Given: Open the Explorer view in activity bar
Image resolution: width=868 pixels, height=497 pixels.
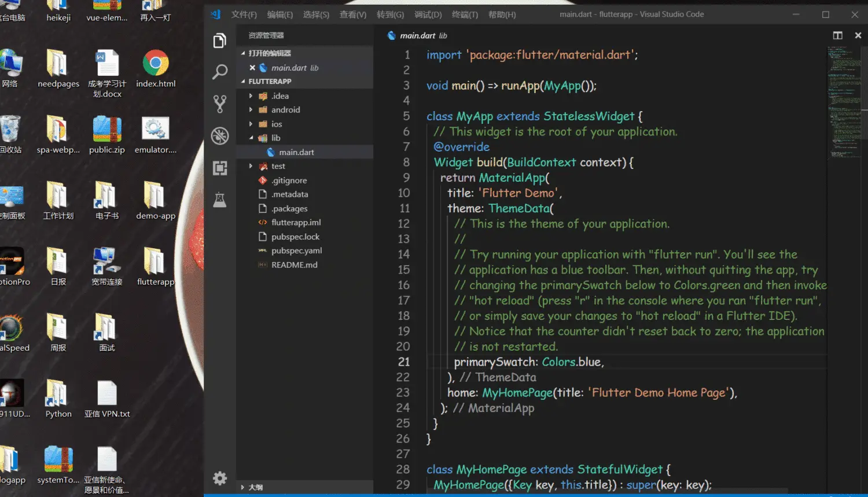Looking at the screenshot, I should (x=219, y=41).
